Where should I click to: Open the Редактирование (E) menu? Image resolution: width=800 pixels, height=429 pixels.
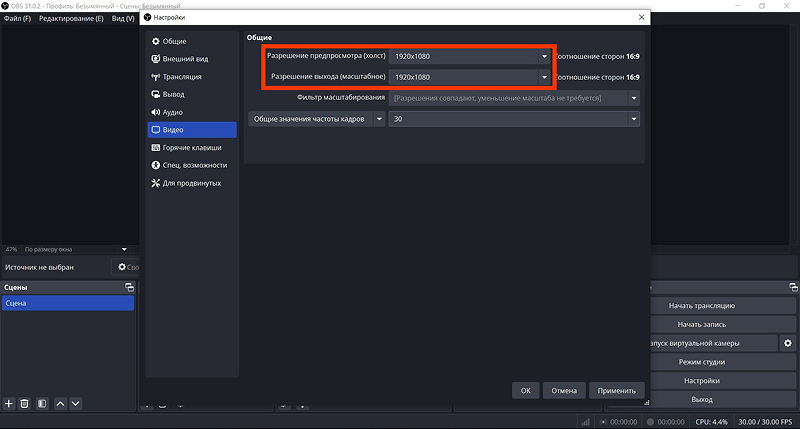[x=71, y=18]
